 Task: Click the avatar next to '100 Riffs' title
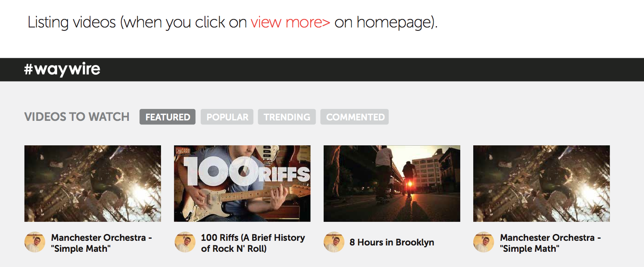point(185,242)
